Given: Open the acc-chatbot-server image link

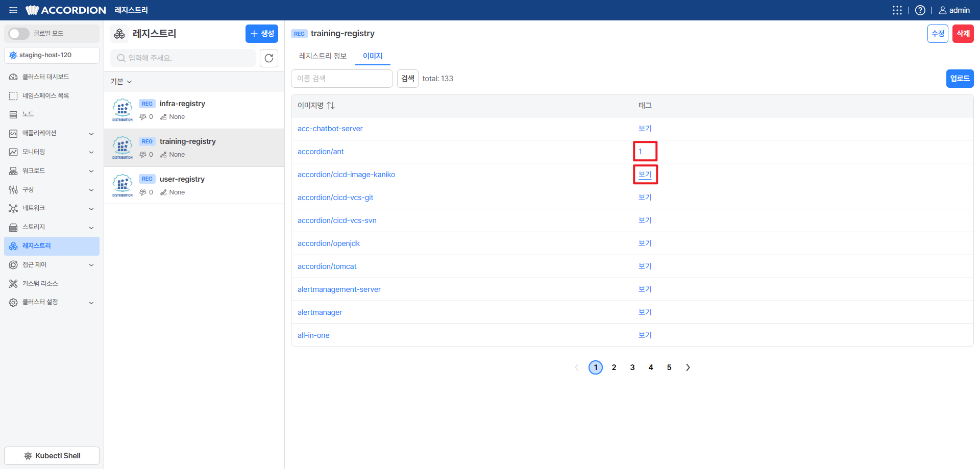Looking at the screenshot, I should (330, 129).
